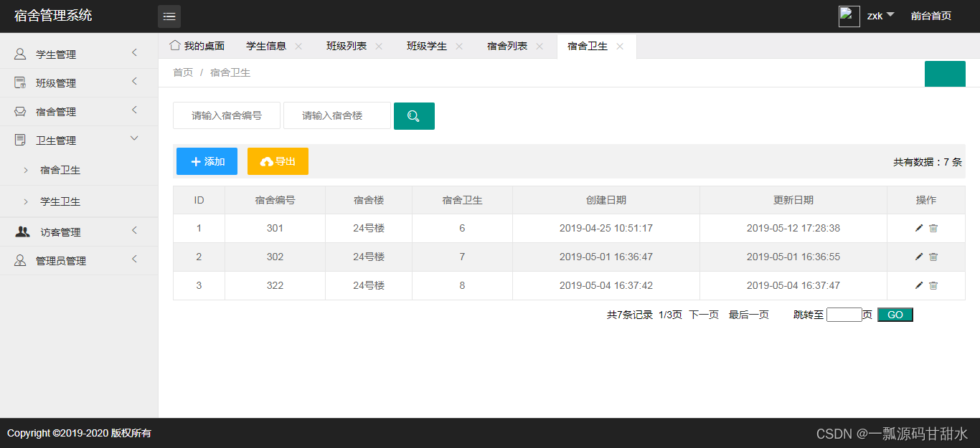Go to 下一页 next page
This screenshot has width=980, height=448.
coord(704,315)
